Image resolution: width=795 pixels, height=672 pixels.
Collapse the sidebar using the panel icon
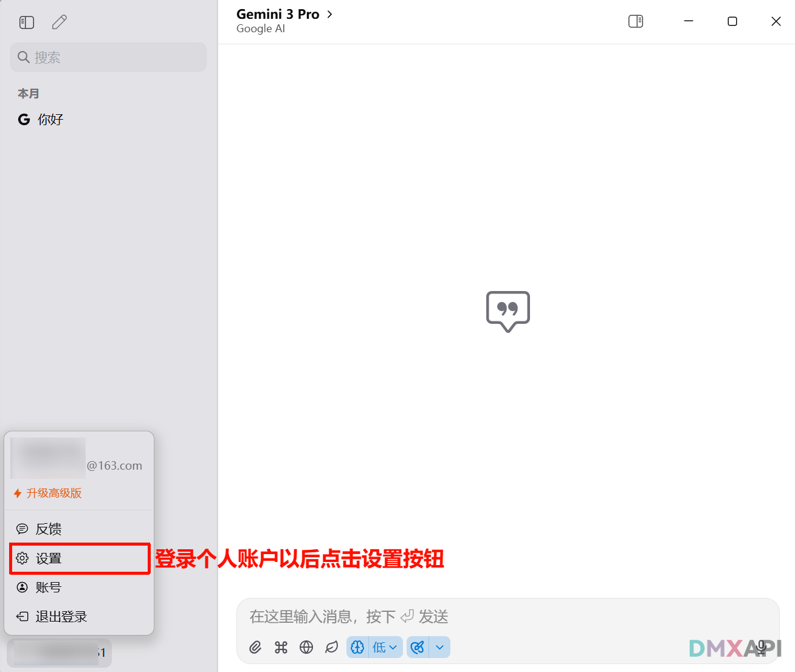(x=26, y=22)
